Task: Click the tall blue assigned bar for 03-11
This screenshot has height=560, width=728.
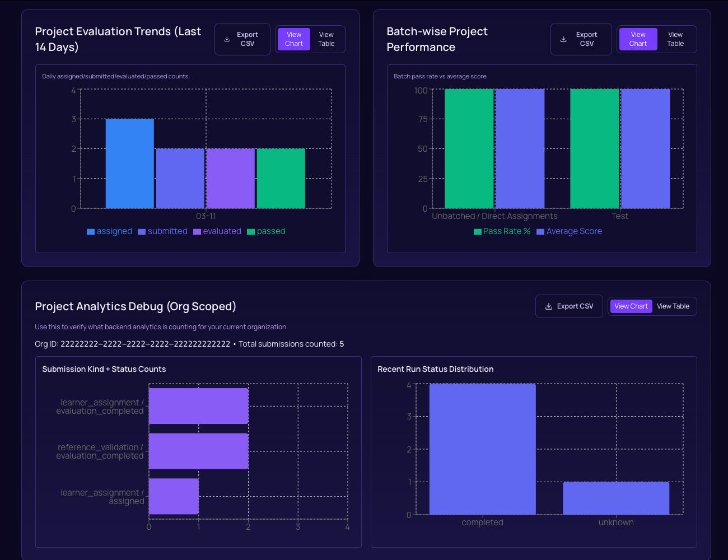Action: coord(130,162)
